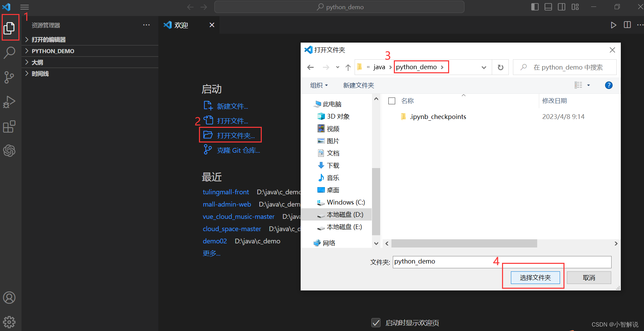The width and height of the screenshot is (644, 331).
Task: Click the folder name input field
Action: click(x=502, y=262)
